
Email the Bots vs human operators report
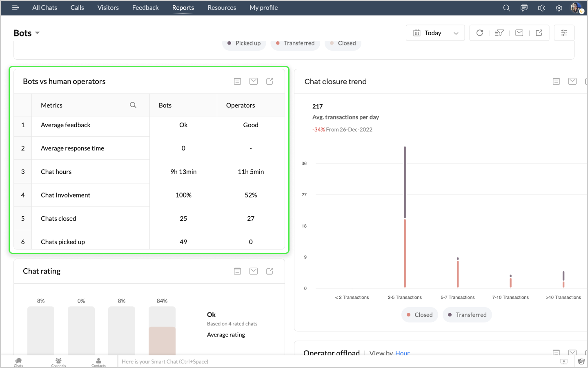(x=254, y=81)
